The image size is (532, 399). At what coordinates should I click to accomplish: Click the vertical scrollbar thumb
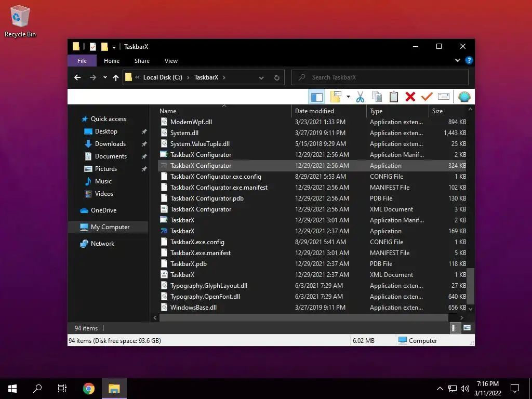pyautogui.click(x=470, y=286)
